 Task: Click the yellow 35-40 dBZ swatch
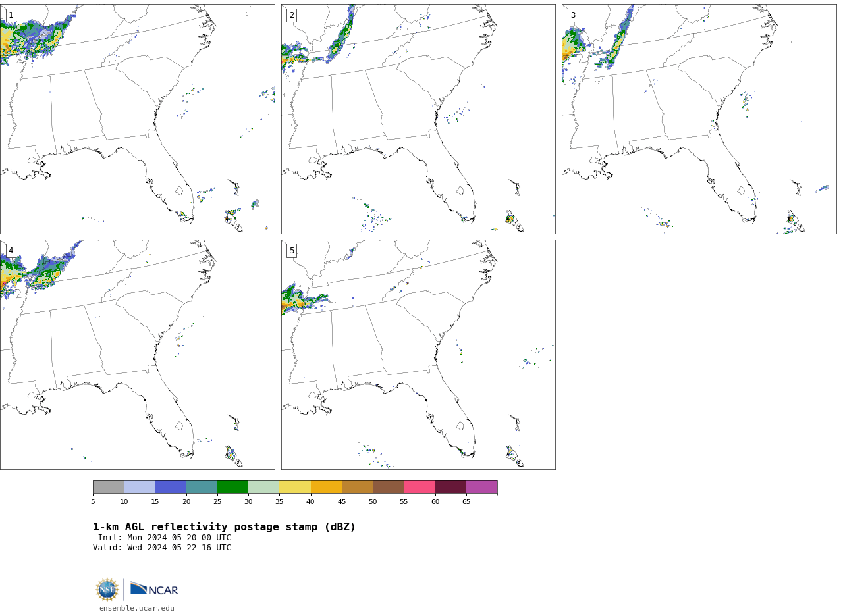click(295, 487)
